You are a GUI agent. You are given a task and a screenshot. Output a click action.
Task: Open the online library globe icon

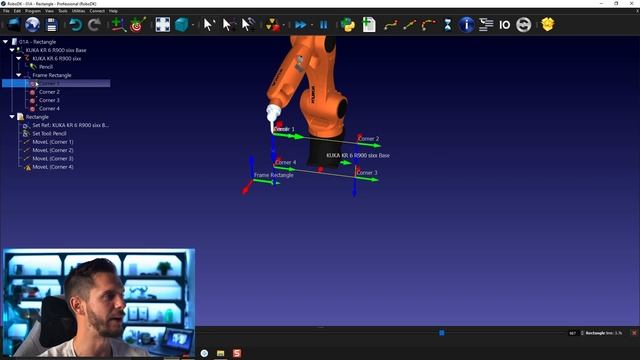coord(32,25)
